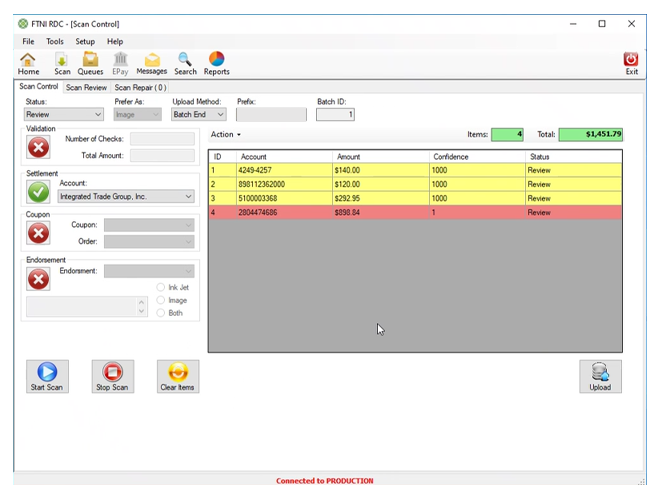Upload the batch with the database button
Image resolution: width=659 pixels, height=492 pixels.
pos(600,376)
